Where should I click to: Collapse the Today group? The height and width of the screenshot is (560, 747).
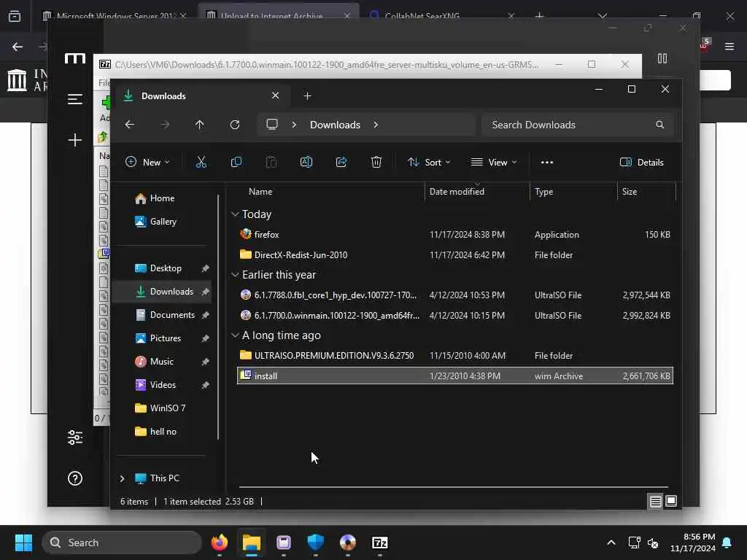[235, 214]
